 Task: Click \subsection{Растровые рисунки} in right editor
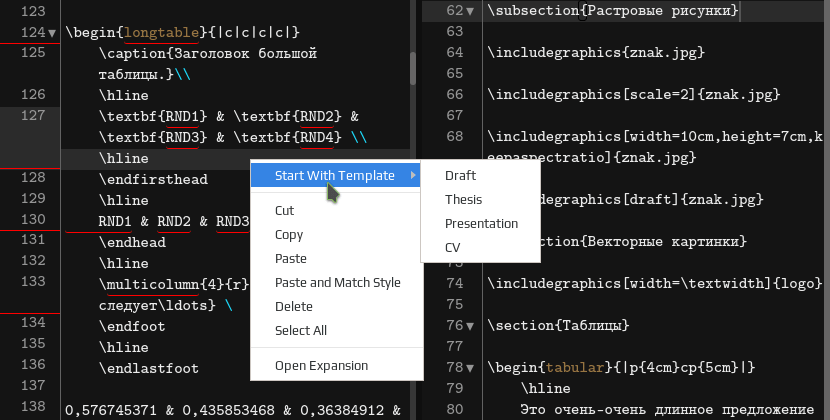(x=613, y=11)
